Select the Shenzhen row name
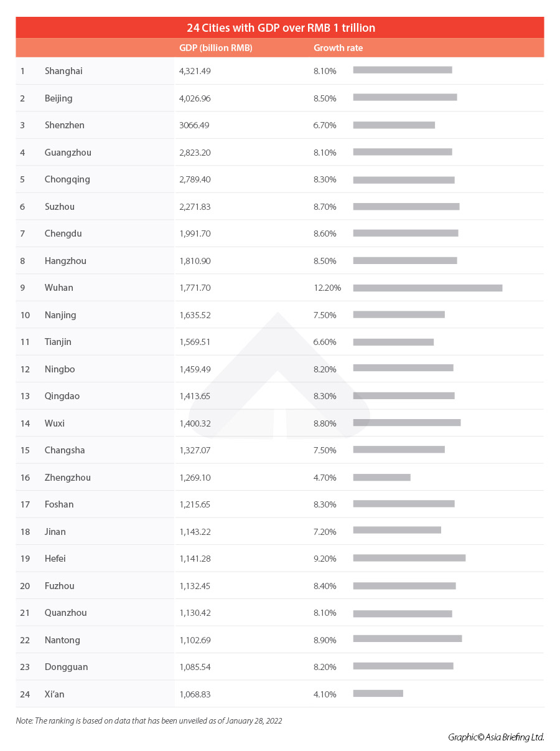Viewport: 560px width, 751px height. [65, 125]
